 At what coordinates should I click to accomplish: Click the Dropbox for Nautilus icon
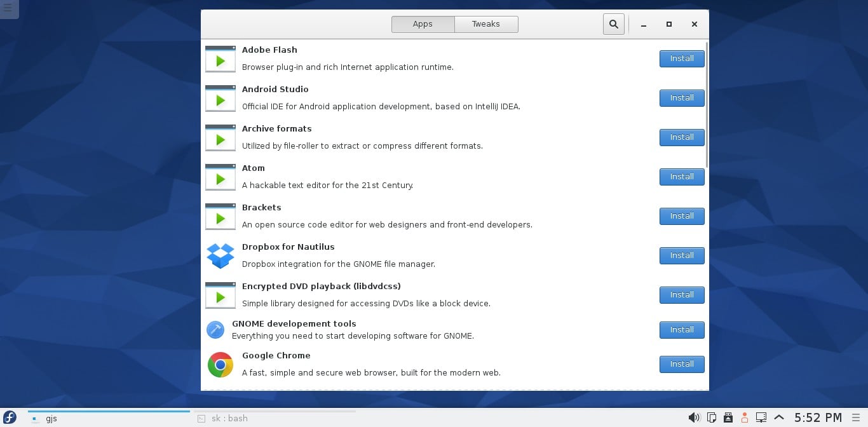click(220, 255)
